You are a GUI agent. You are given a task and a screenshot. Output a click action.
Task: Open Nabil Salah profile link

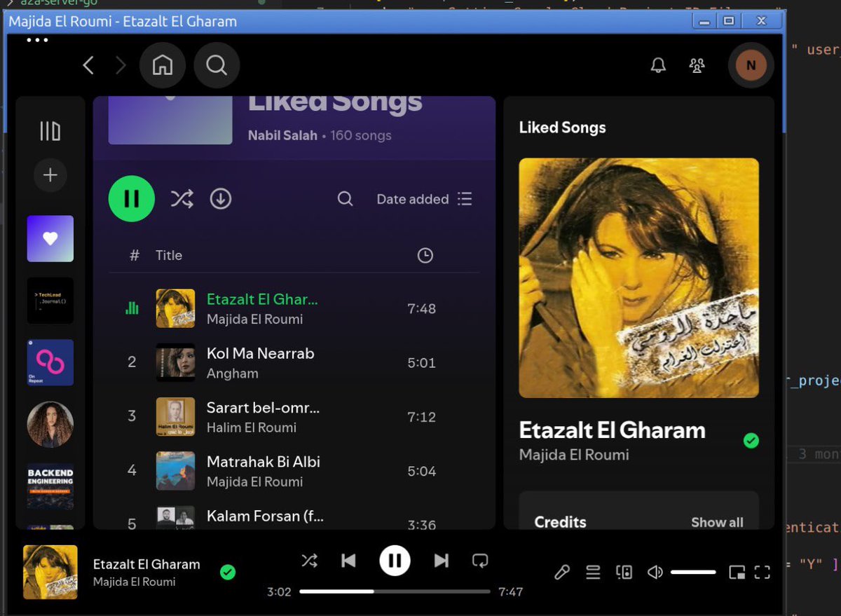282,135
